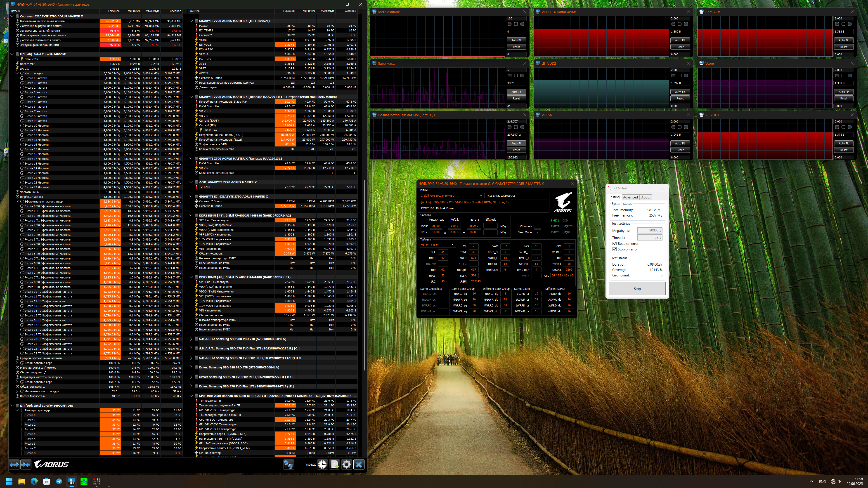Click the collapse columns arrows icon in HWiNFO
Viewport: 868px width, 488px height.
(x=26, y=465)
